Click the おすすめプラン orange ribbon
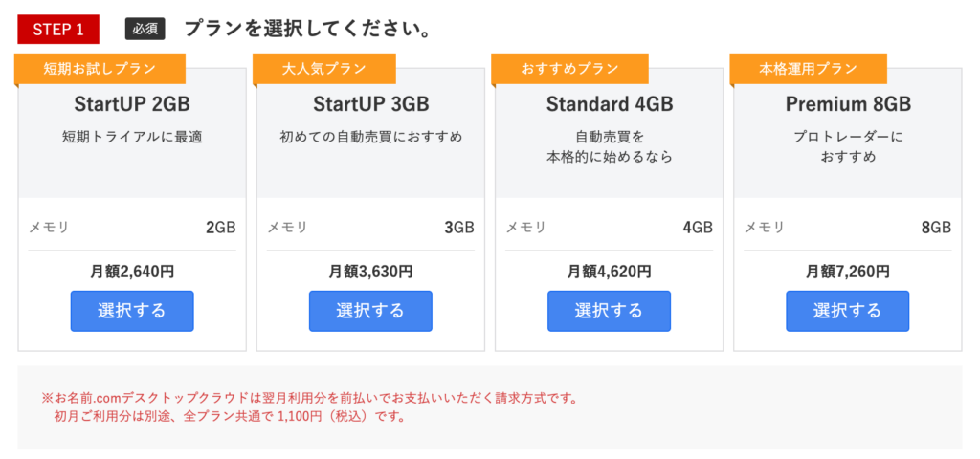 coord(569,69)
